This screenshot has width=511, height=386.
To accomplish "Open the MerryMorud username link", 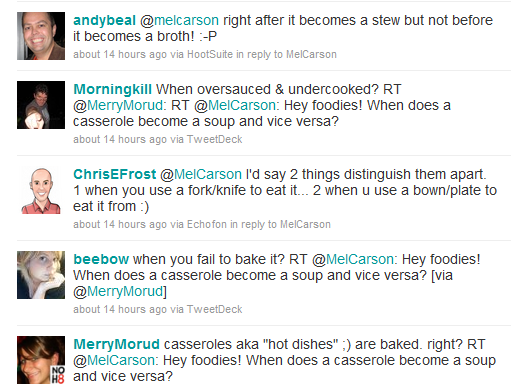I will [x=116, y=344].
